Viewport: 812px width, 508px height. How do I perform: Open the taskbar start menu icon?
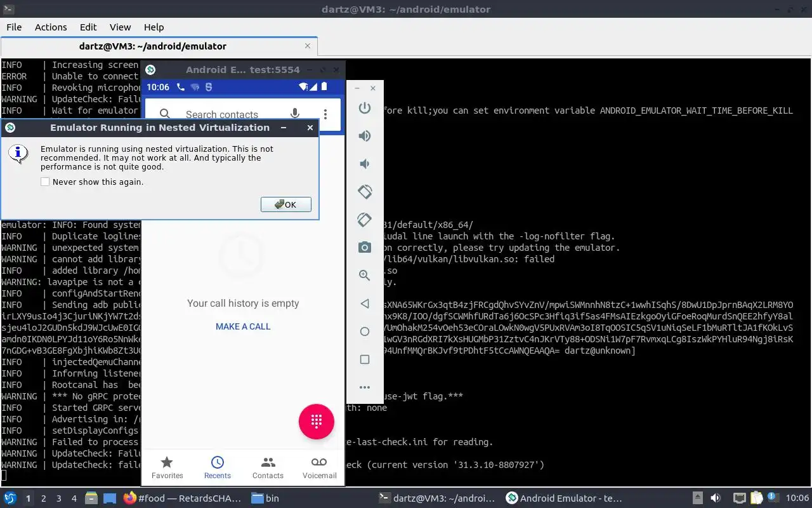click(x=10, y=498)
